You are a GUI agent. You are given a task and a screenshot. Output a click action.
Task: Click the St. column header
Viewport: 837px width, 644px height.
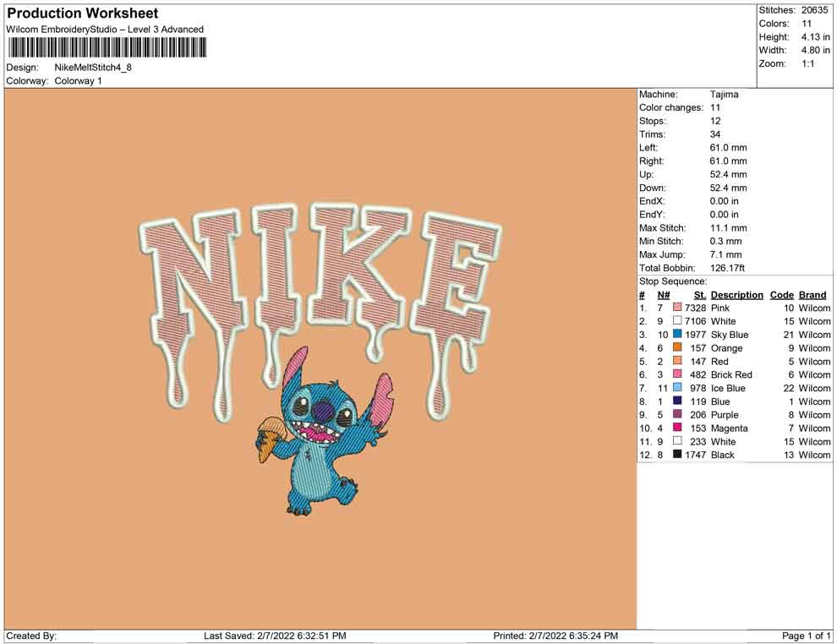[x=700, y=295]
